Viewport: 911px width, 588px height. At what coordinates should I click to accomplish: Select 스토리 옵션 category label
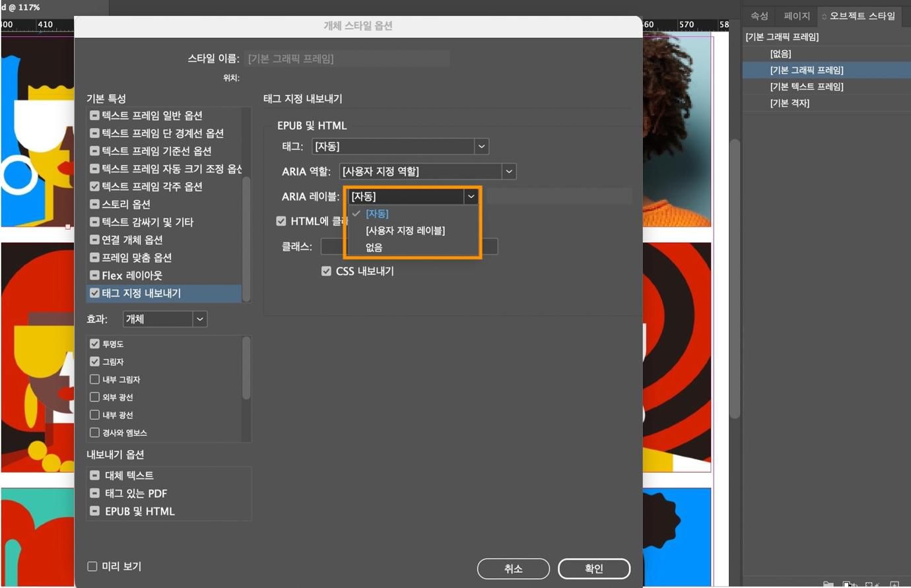[126, 205]
